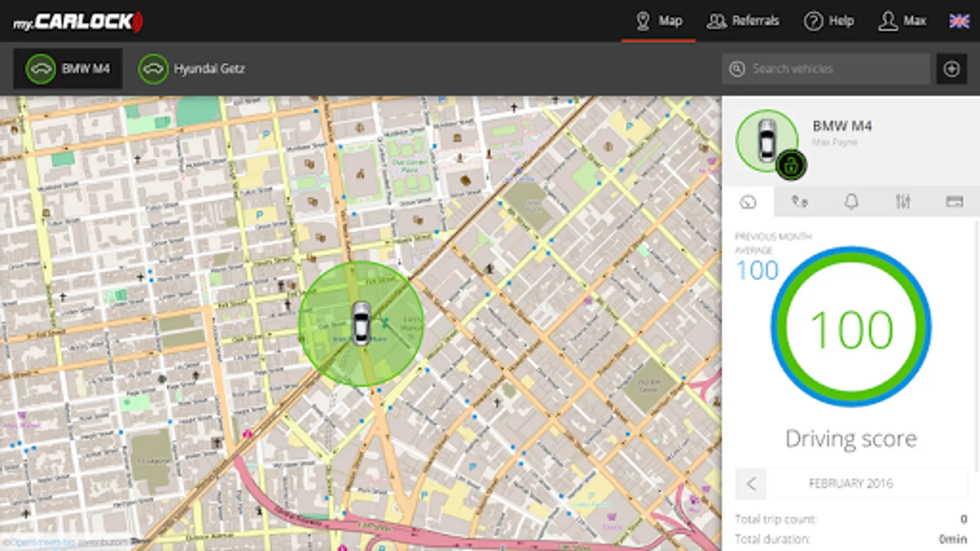Image resolution: width=980 pixels, height=551 pixels.
Task: Open the settings sliders tab
Action: click(x=903, y=201)
